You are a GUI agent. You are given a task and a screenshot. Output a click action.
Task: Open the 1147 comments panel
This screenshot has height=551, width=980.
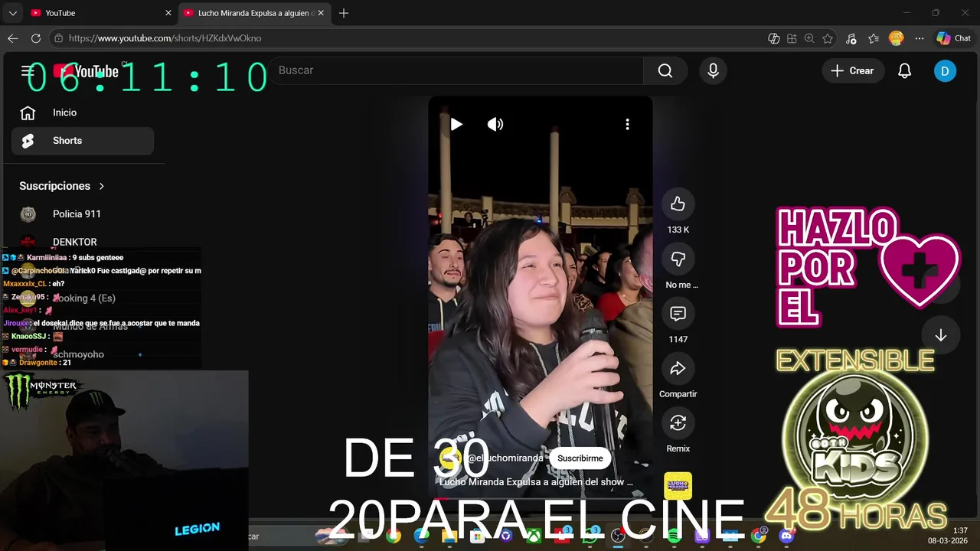678,313
